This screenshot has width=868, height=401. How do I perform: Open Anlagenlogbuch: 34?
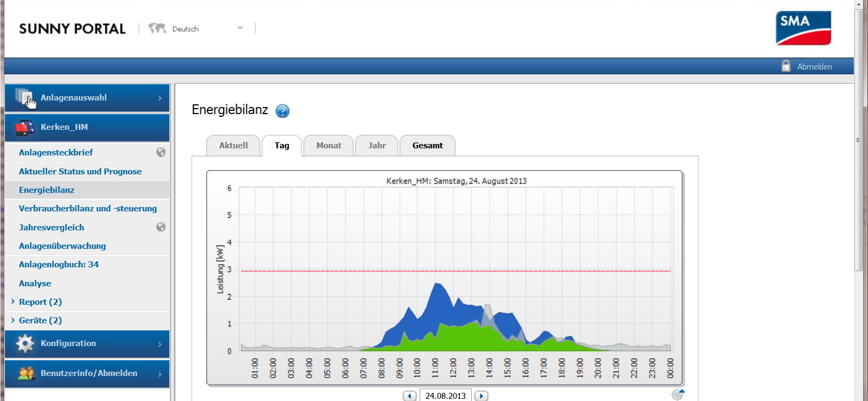tap(59, 264)
